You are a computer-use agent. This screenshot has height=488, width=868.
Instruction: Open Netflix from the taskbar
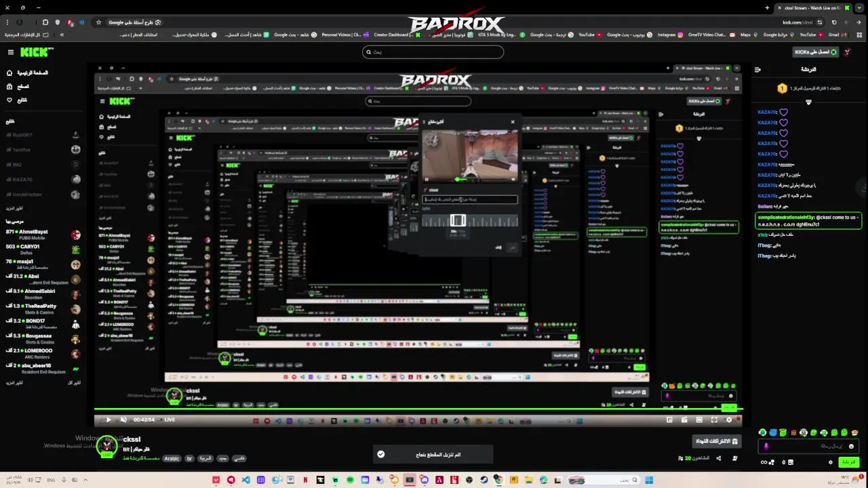pyautogui.click(x=305, y=480)
